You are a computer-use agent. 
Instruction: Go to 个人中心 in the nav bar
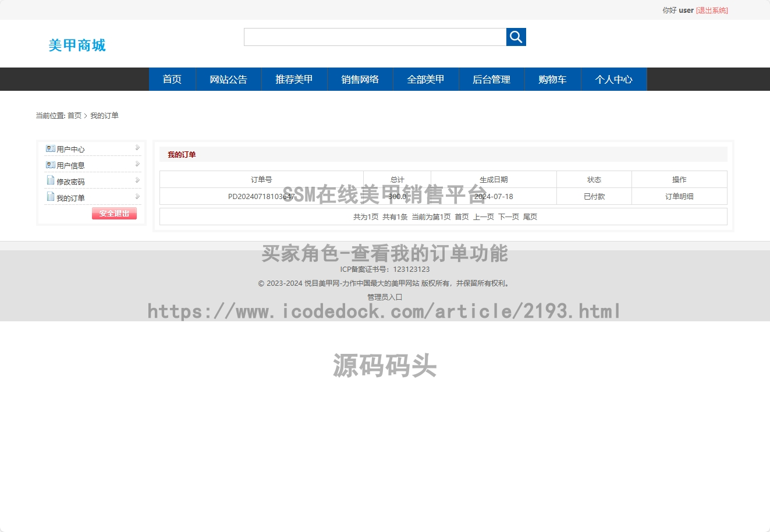[613, 79]
